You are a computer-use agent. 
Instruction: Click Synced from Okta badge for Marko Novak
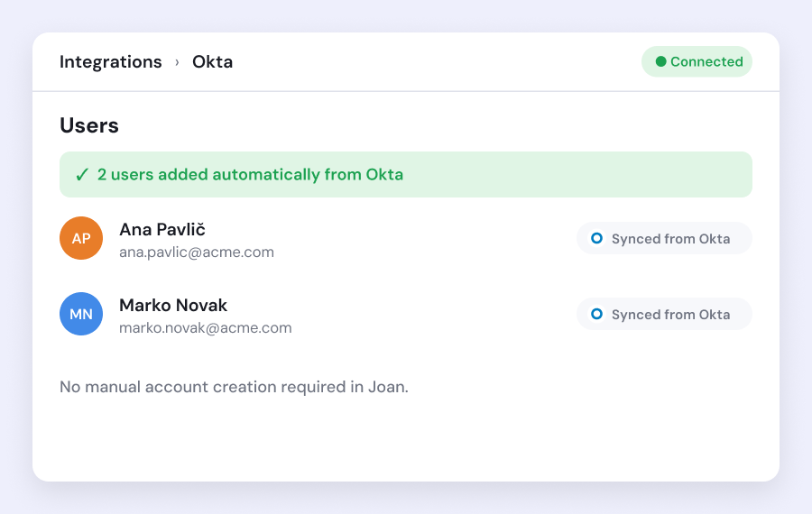click(x=664, y=314)
